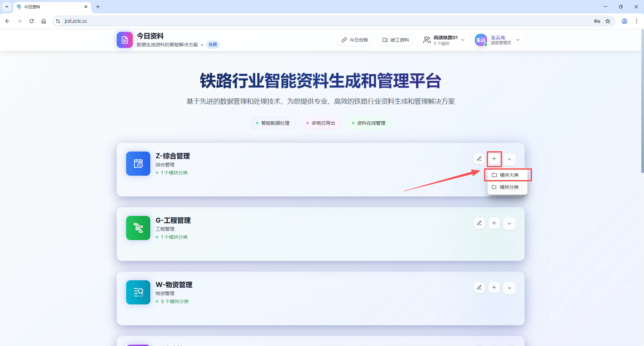Screen dimensions: 644x346
Task: Select the 多格式导出 feature chip
Action: pos(320,123)
